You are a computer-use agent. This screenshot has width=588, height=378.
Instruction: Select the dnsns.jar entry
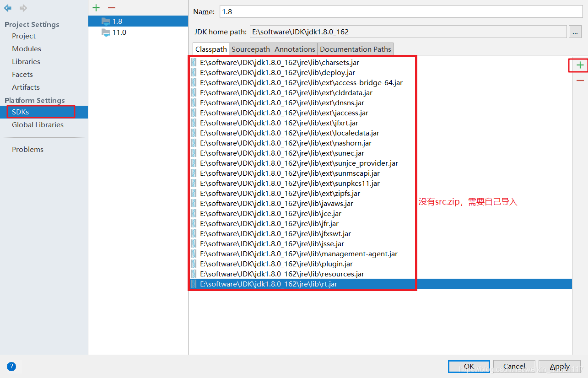(380, 103)
